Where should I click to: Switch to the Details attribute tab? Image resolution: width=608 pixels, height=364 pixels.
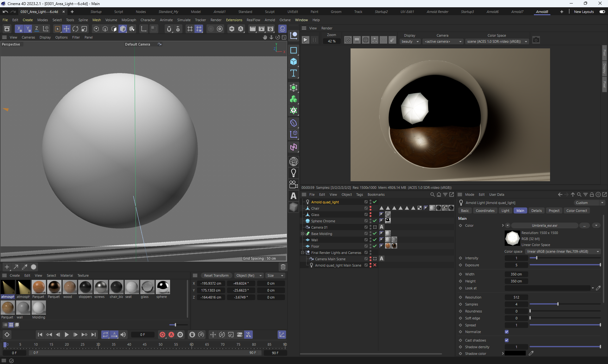pos(536,211)
